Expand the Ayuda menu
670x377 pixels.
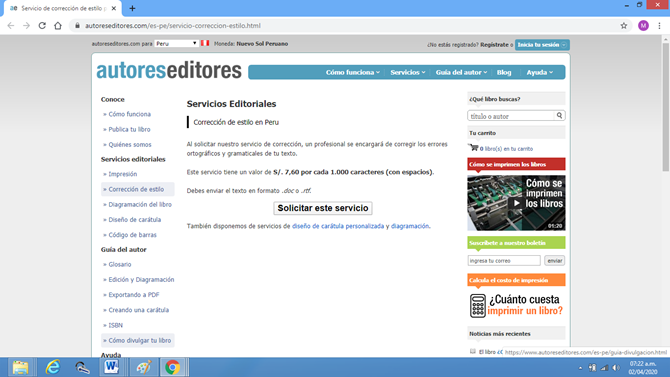click(540, 72)
